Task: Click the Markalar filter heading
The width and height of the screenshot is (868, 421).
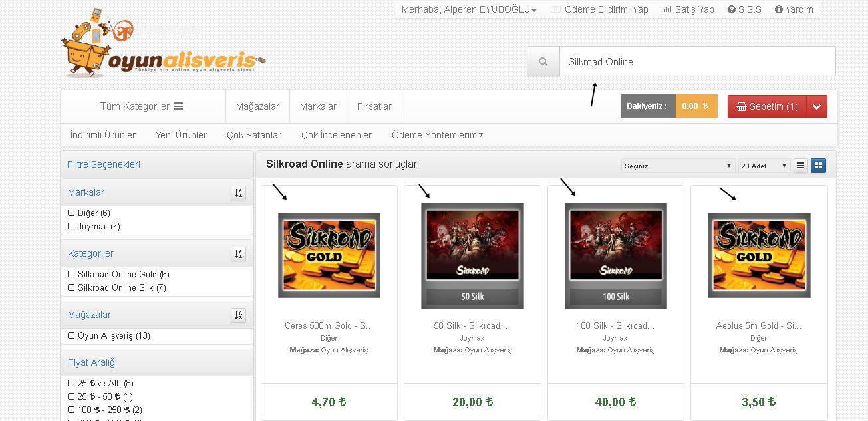Action: [x=86, y=192]
